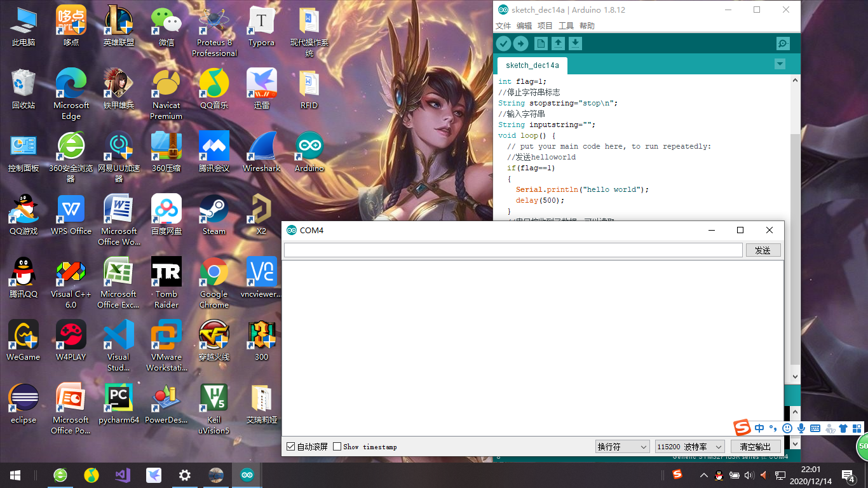
Task: Select the 360压缩 desktop icon
Action: [x=166, y=152]
